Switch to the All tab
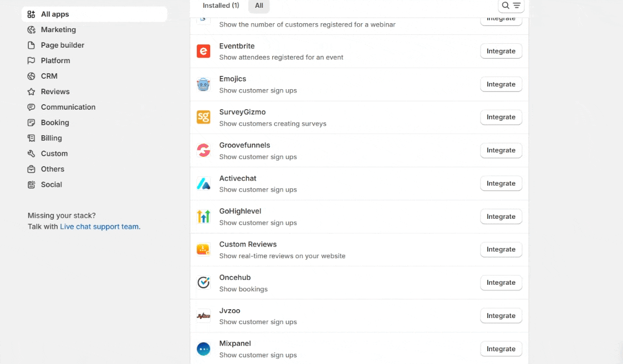The height and width of the screenshot is (364, 623). coord(259,6)
